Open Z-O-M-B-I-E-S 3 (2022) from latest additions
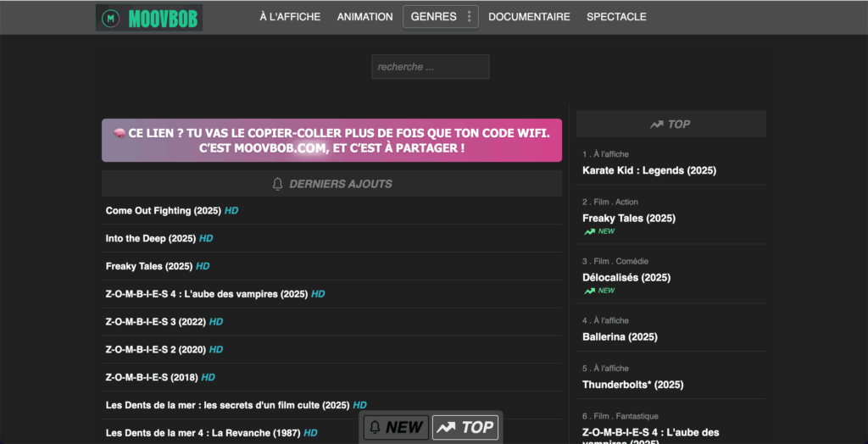The height and width of the screenshot is (444, 868). pyautogui.click(x=155, y=322)
